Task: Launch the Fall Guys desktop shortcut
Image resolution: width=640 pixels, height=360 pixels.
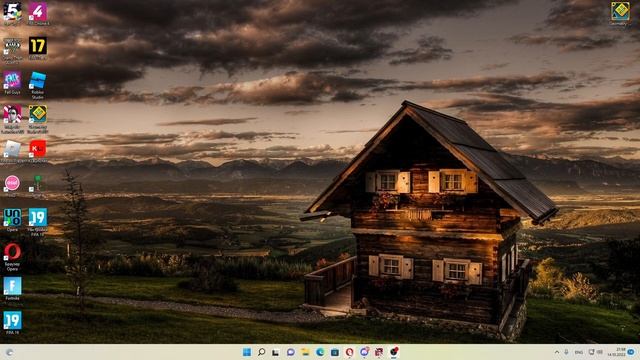Action: (x=12, y=80)
